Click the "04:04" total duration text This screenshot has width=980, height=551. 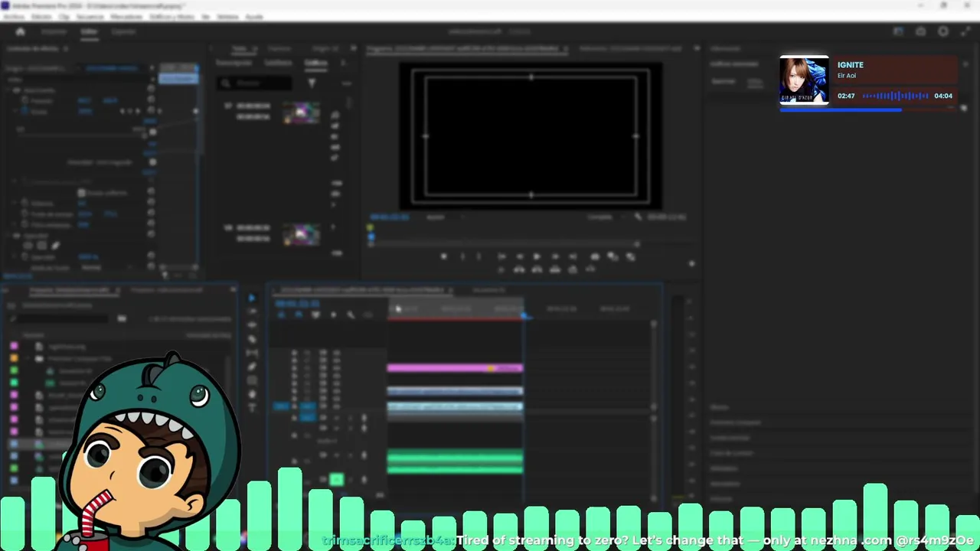click(x=943, y=96)
